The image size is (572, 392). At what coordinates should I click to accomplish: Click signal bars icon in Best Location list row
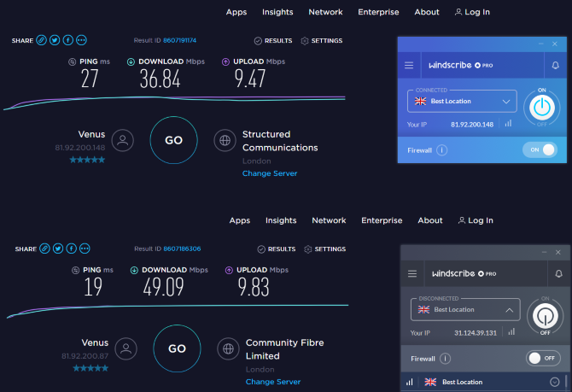click(410, 382)
